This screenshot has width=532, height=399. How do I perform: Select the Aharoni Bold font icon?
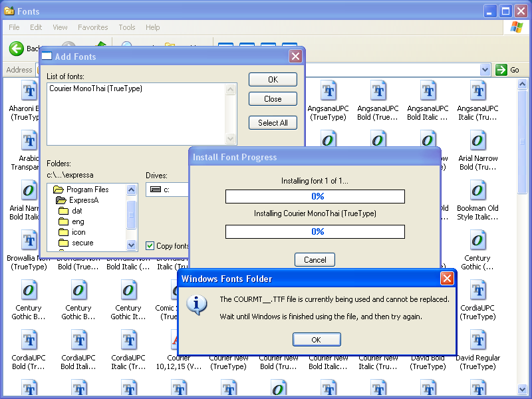pyautogui.click(x=29, y=90)
